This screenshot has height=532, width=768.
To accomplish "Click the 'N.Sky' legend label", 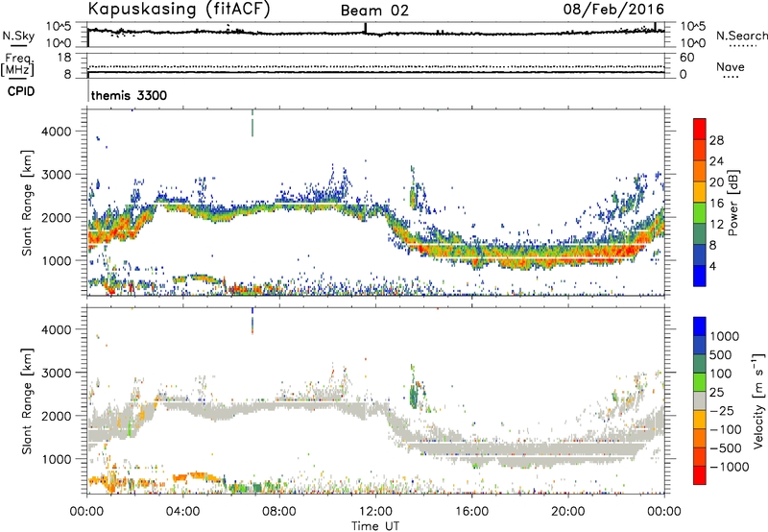I will [18, 36].
